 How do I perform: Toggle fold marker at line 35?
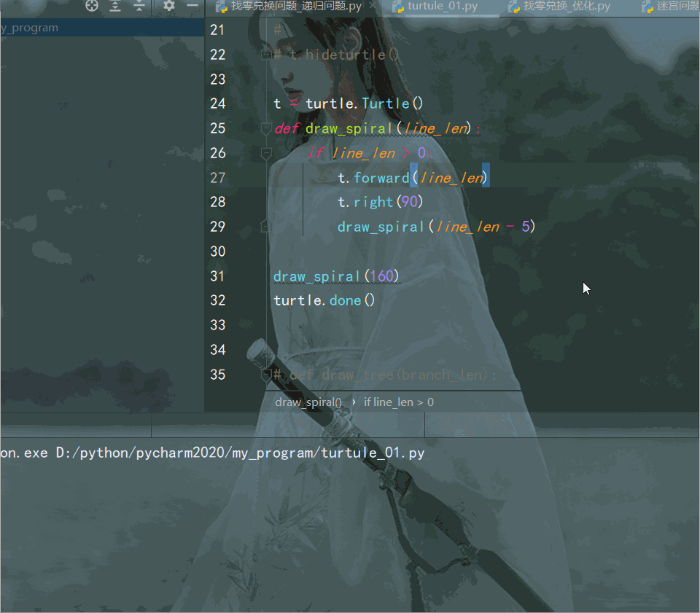[266, 375]
